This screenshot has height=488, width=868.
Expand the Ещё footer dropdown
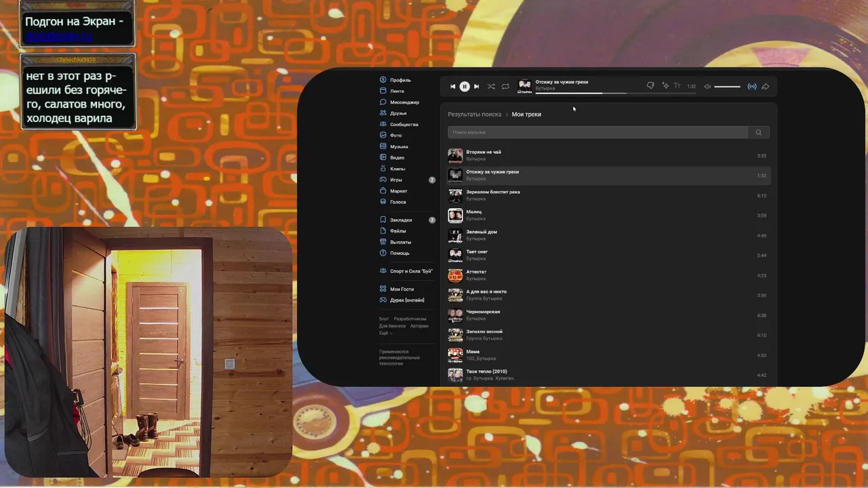[385, 333]
